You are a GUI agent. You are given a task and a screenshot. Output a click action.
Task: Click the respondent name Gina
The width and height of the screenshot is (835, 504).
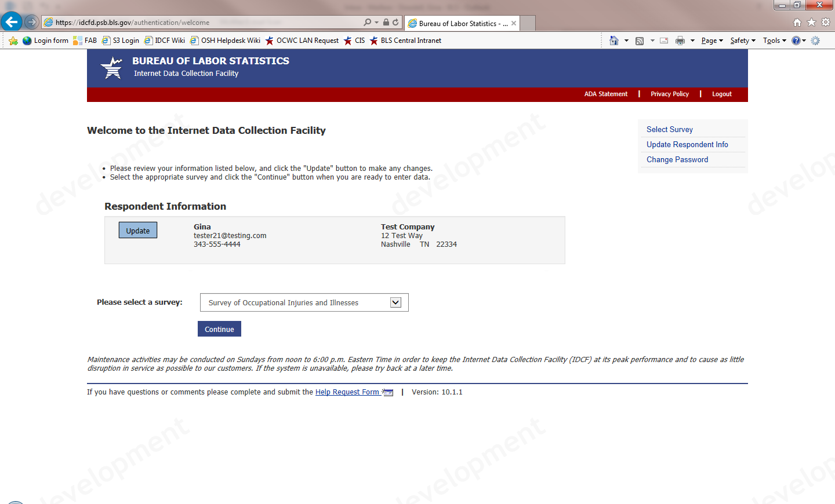(202, 227)
